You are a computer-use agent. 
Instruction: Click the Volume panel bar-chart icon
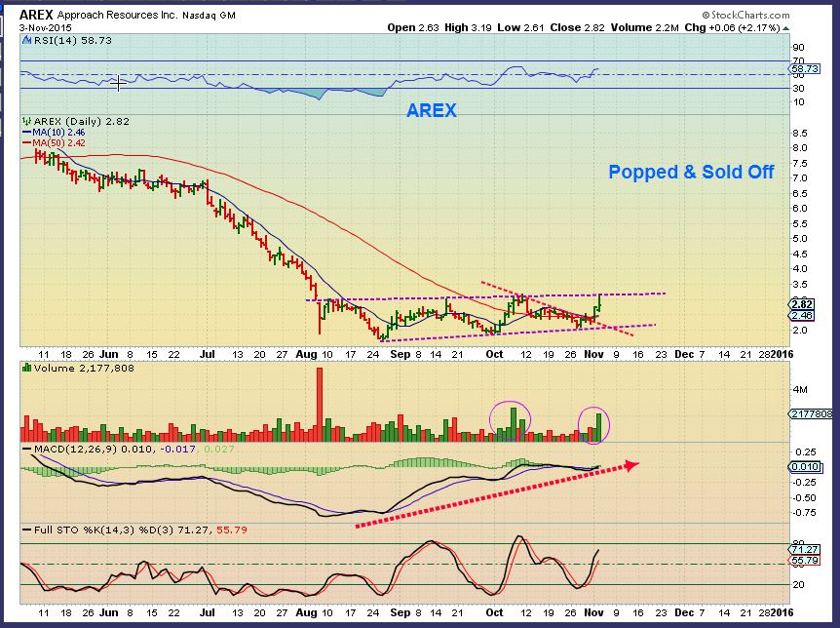[26, 368]
